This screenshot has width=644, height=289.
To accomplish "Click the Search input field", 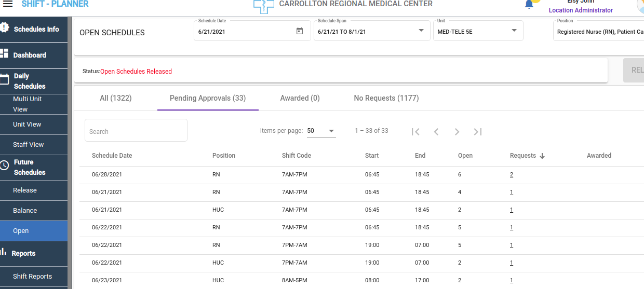I will tap(136, 131).
